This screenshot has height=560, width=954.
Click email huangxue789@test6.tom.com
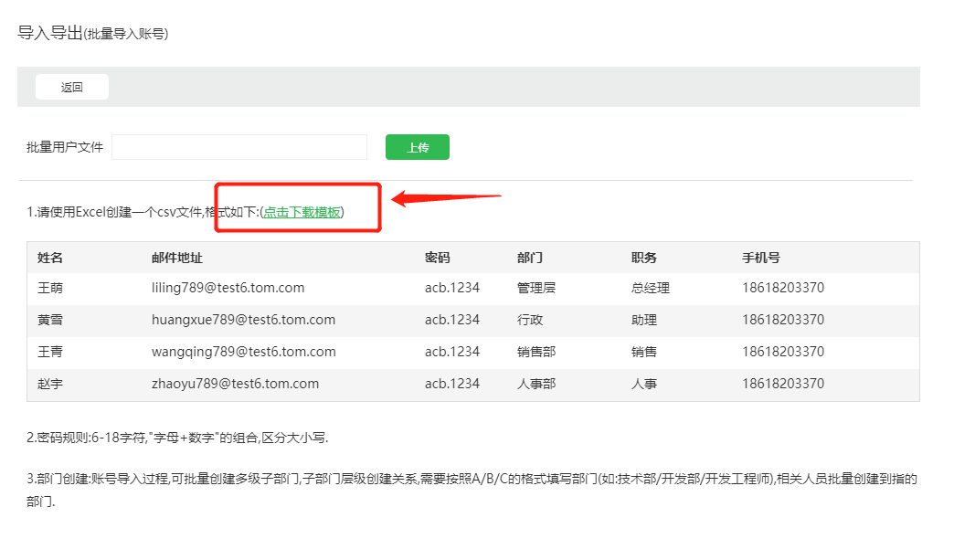click(x=243, y=320)
